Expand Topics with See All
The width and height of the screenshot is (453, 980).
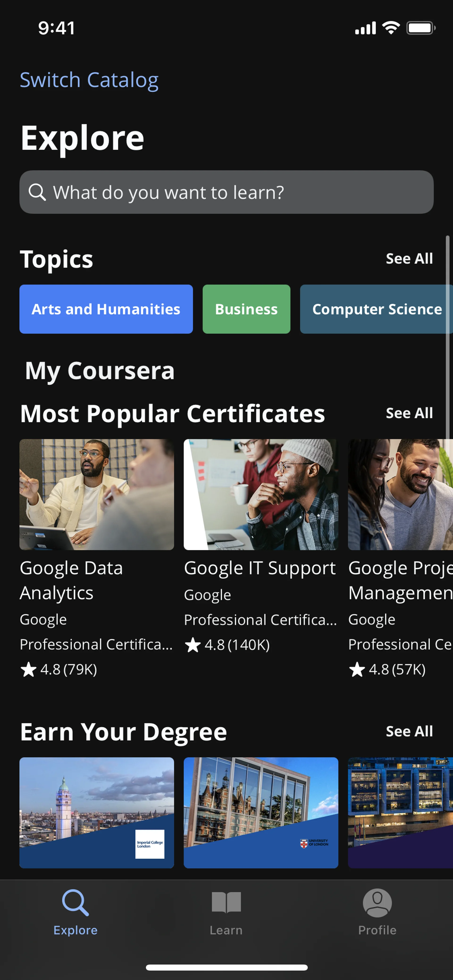pos(409,259)
